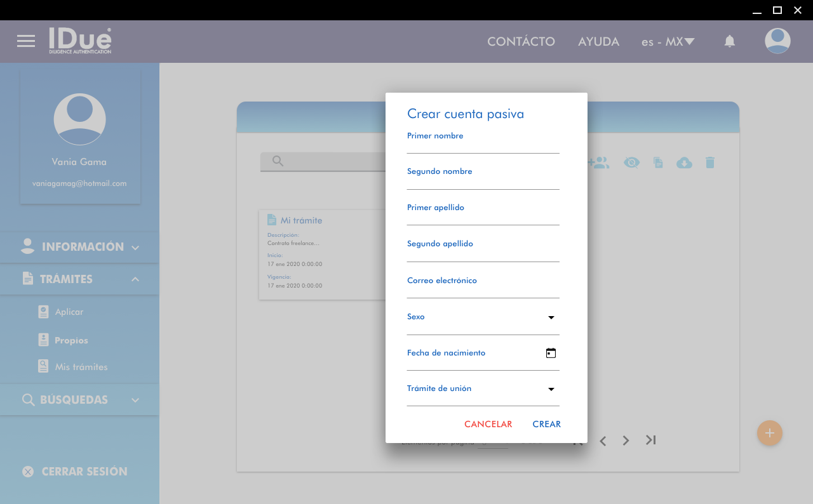Toggle the eye visibility icon

pos(631,163)
